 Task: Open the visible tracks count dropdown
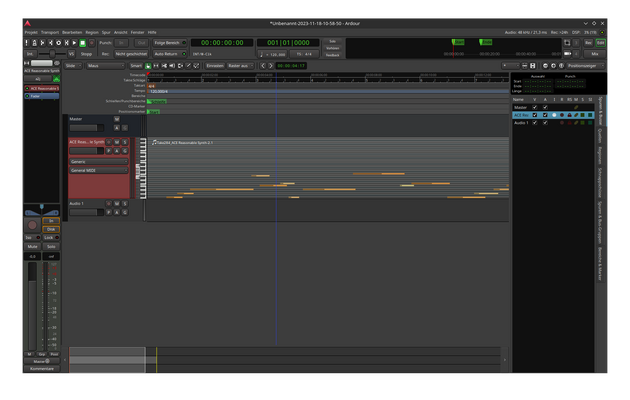pyautogui.click(x=511, y=65)
